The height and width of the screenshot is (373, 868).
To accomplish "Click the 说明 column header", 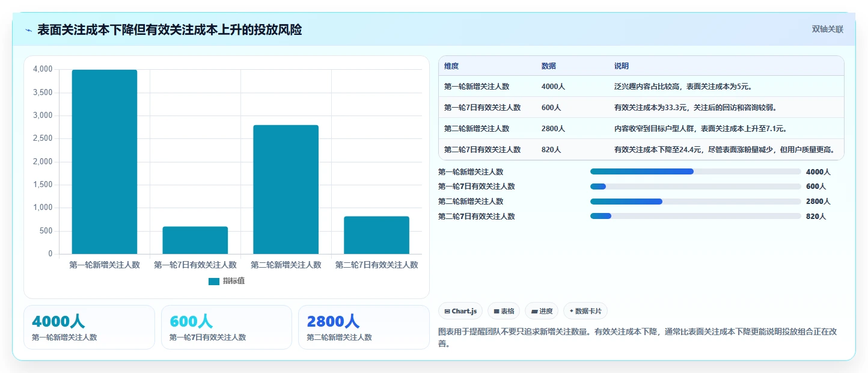I will click(622, 66).
